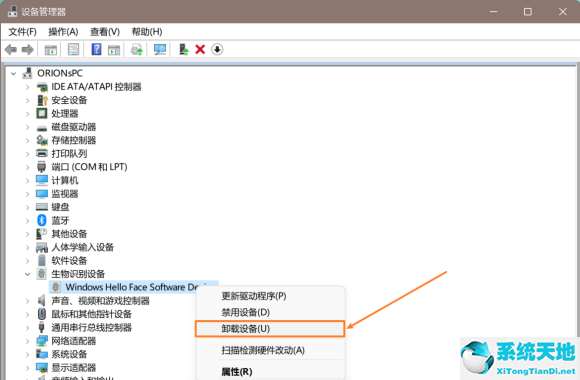Click the 键盘 keyboard icon
The width and height of the screenshot is (580, 380).
click(42, 207)
